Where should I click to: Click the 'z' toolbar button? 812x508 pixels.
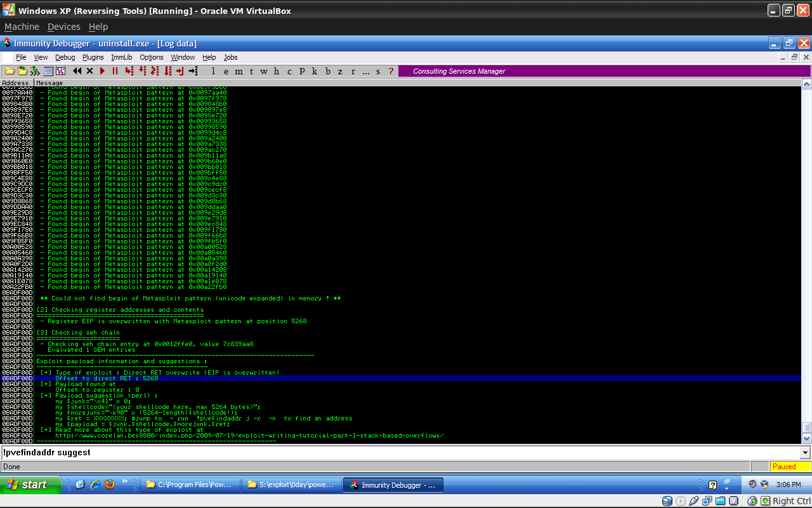click(x=340, y=71)
